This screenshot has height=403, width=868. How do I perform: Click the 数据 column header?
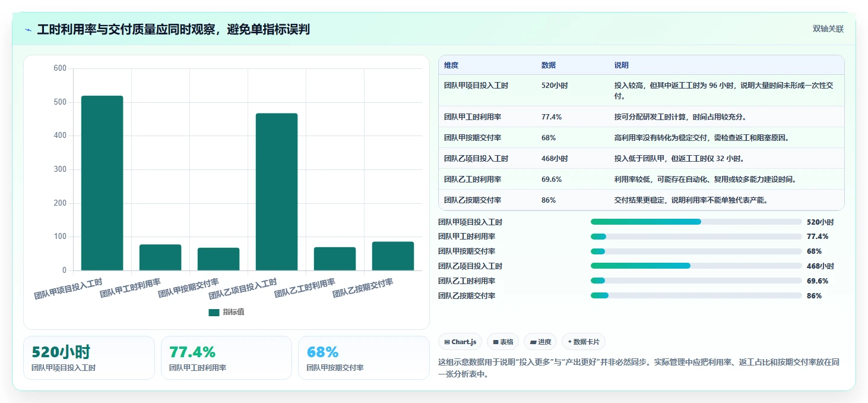point(549,65)
